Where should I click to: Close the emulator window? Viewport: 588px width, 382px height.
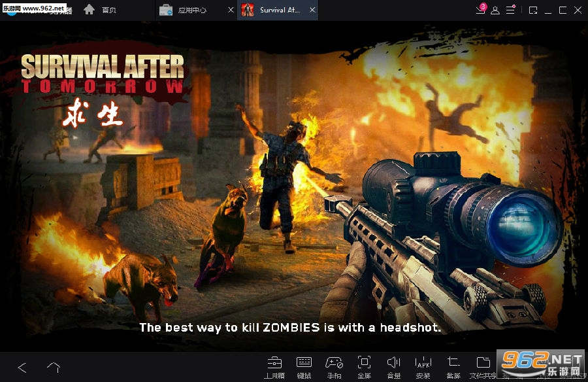[578, 10]
